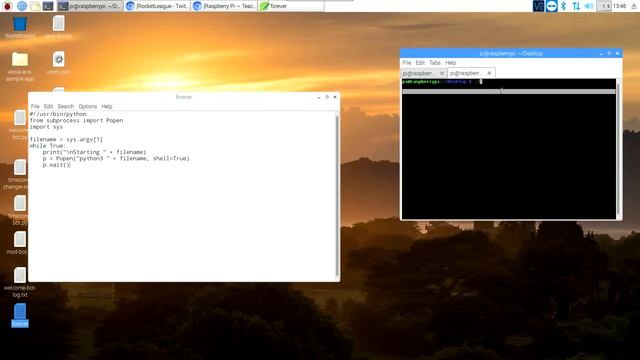Switch to Raspberry Pi Chromium taskbar window
640x360 pixels.
pos(224,6)
